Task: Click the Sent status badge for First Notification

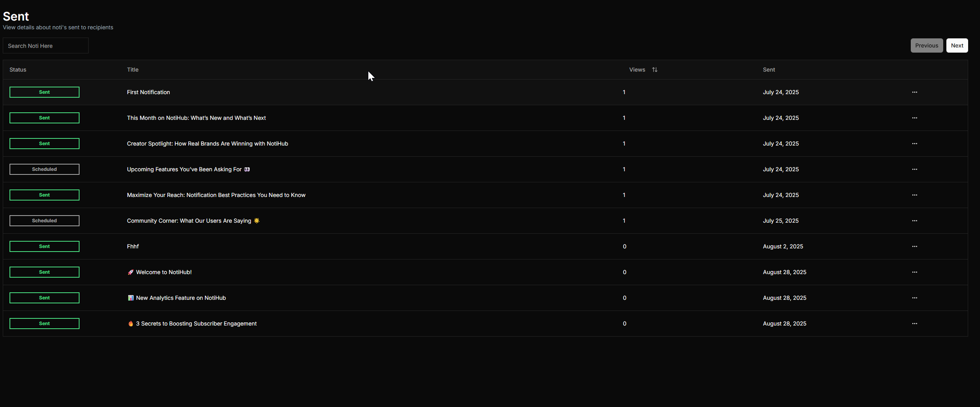Action: pyautogui.click(x=44, y=92)
